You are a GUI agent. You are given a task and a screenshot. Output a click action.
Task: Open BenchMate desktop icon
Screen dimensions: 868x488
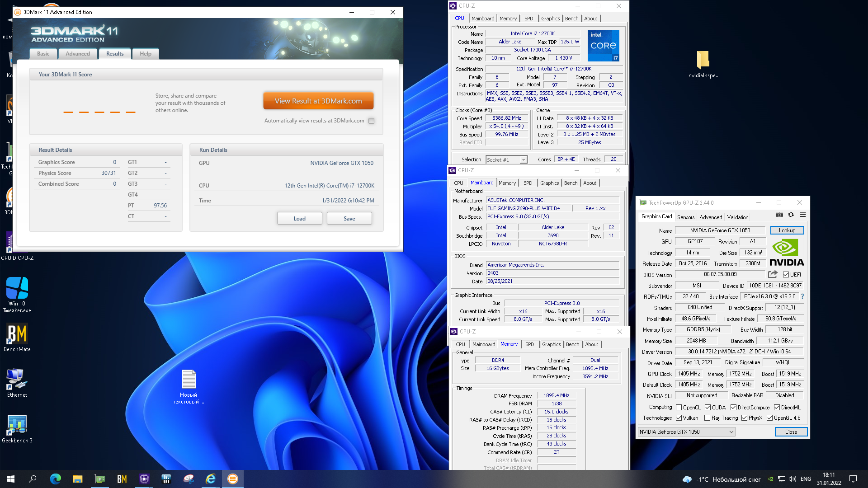pyautogui.click(x=17, y=338)
